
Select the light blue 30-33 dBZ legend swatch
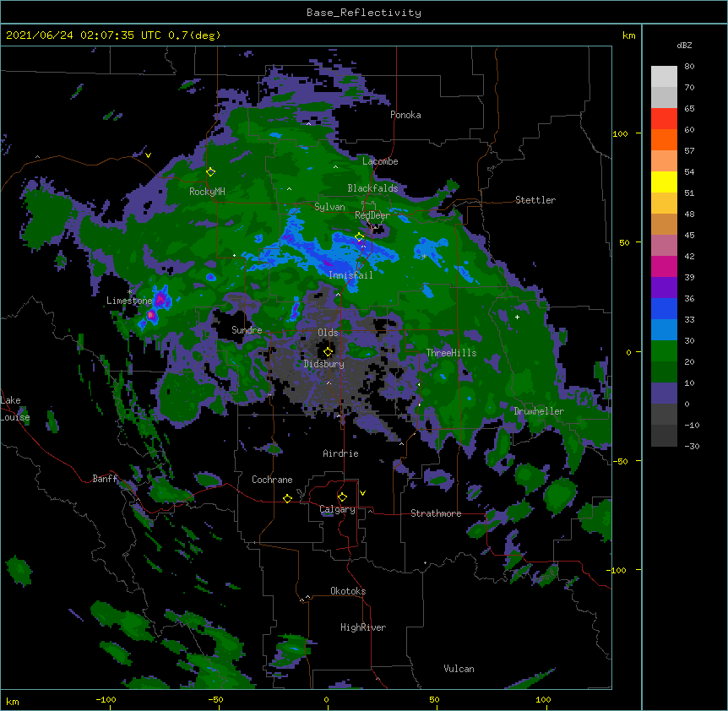click(x=664, y=330)
